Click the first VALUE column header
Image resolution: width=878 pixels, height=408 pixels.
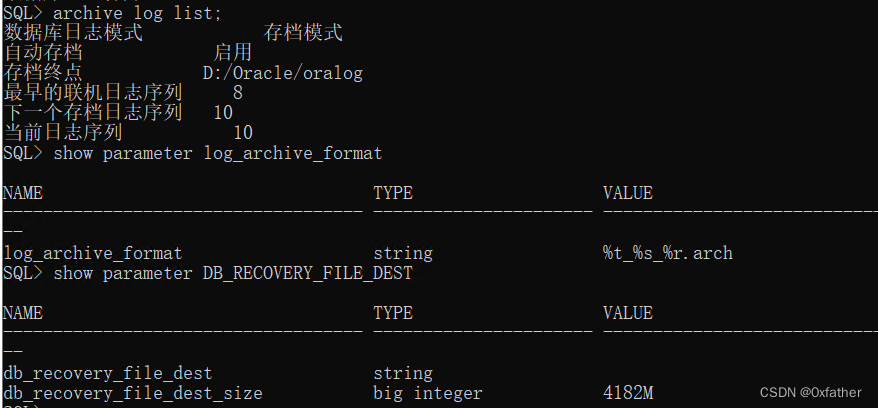(628, 193)
